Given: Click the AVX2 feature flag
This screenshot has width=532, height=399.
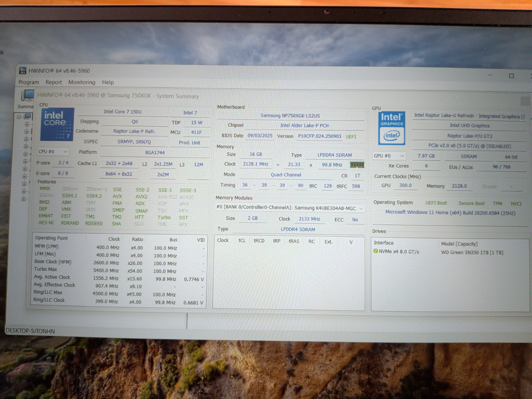Looking at the screenshot, I should (x=141, y=197).
